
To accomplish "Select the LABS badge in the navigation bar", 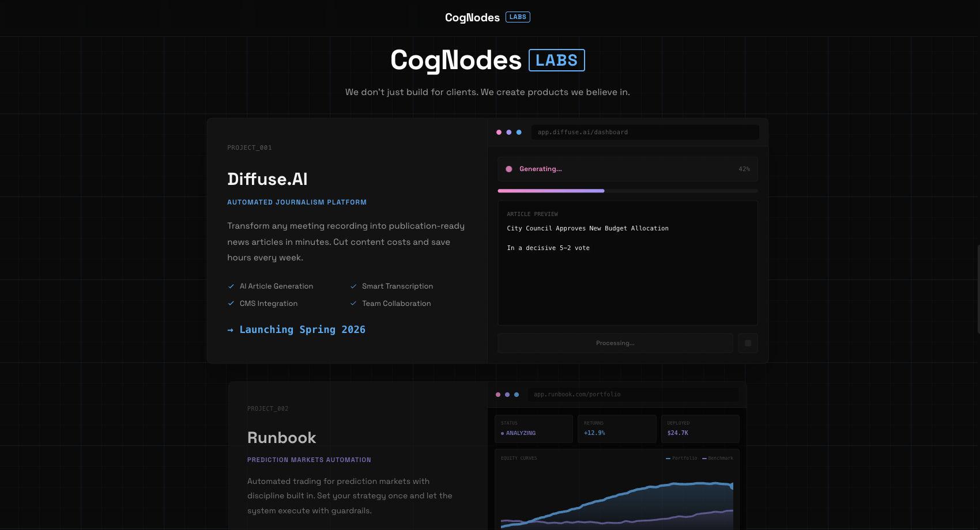I will 518,17.
